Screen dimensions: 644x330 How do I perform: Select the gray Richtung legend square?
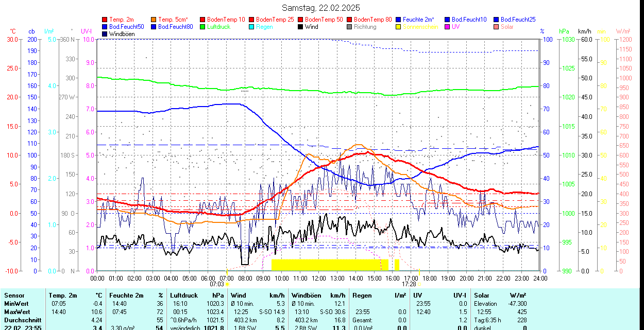(x=350, y=27)
